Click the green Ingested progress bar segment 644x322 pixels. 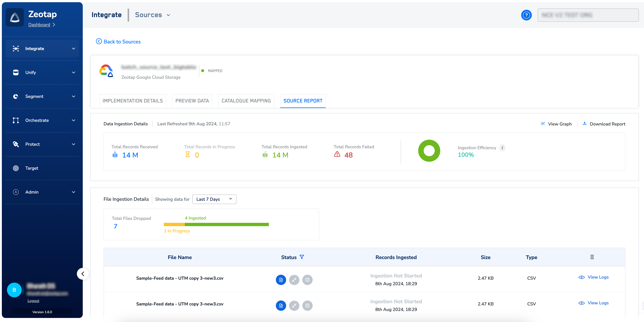coord(227,224)
